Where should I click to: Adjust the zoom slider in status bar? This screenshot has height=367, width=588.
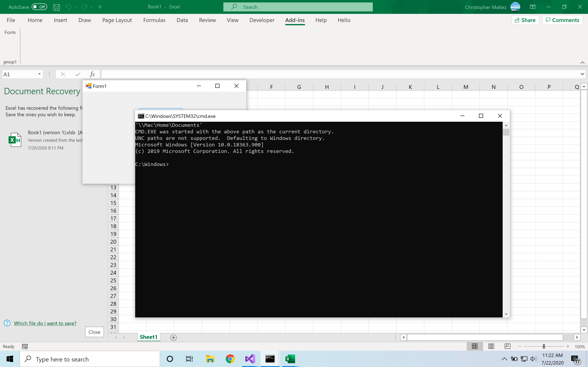[543, 346]
